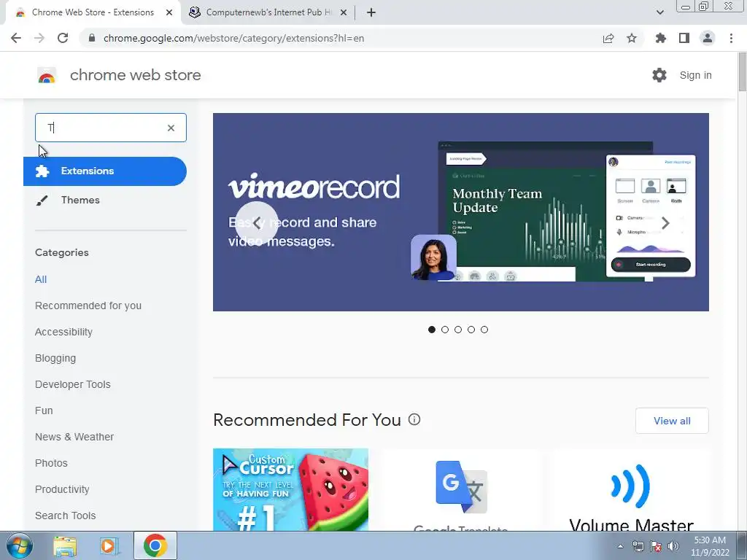
Task: Click the page vertical scrollbar thumb
Action: pyautogui.click(x=742, y=71)
